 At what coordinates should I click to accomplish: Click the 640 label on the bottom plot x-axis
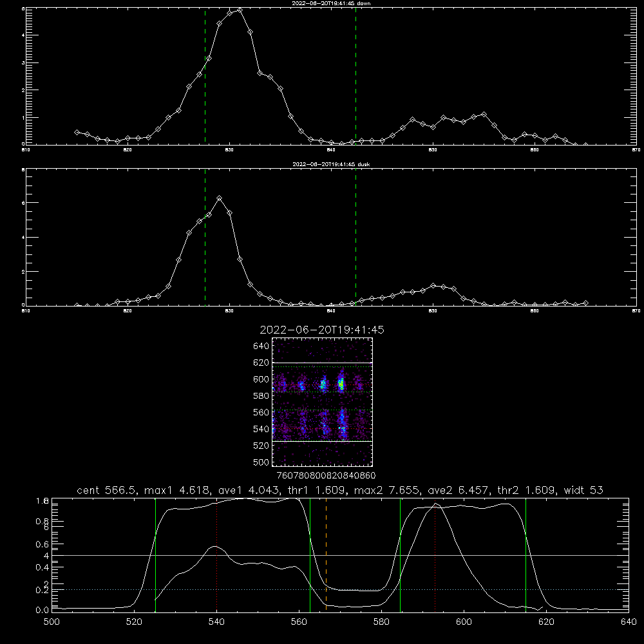click(629, 622)
